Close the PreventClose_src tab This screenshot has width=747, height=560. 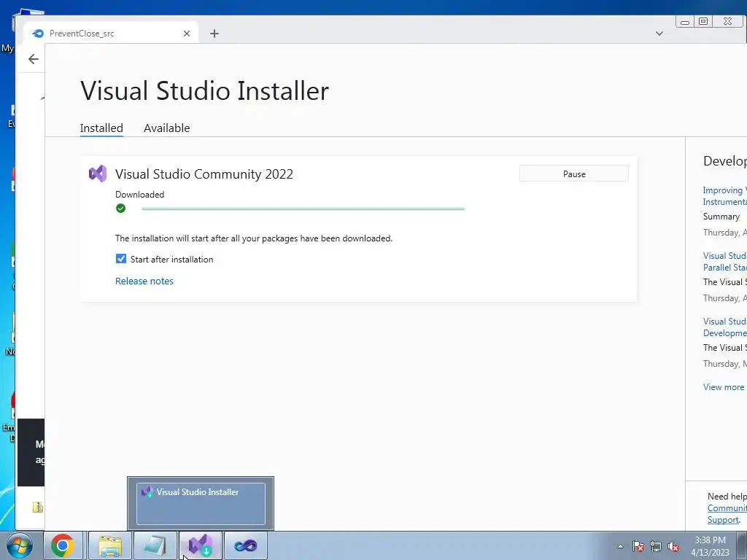coord(187,34)
